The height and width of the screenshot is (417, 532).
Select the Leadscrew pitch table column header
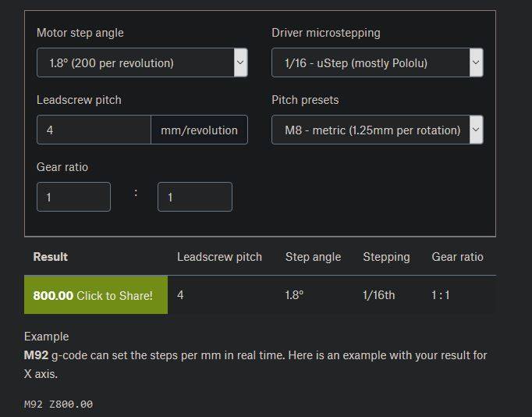tap(219, 257)
